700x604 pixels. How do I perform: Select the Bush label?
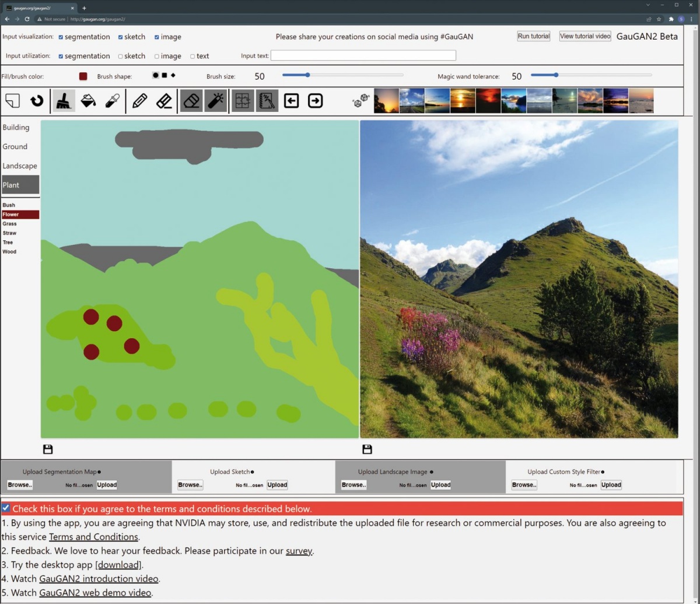(x=9, y=205)
